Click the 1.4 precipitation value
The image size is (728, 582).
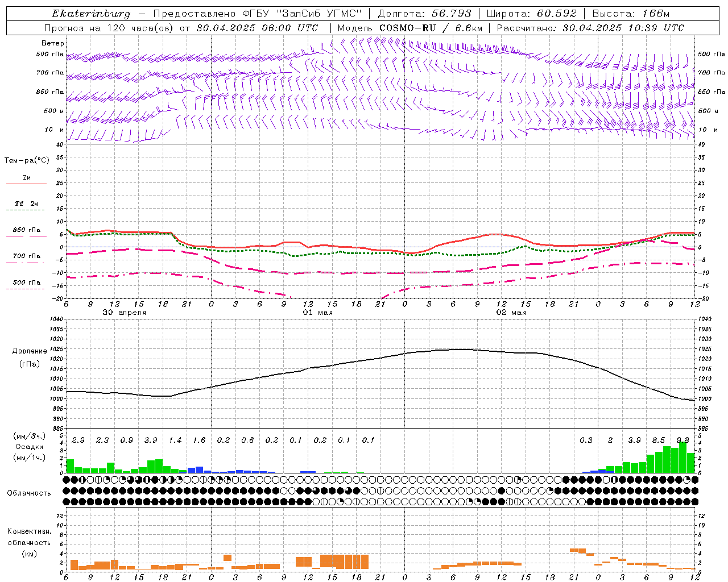click(x=175, y=440)
